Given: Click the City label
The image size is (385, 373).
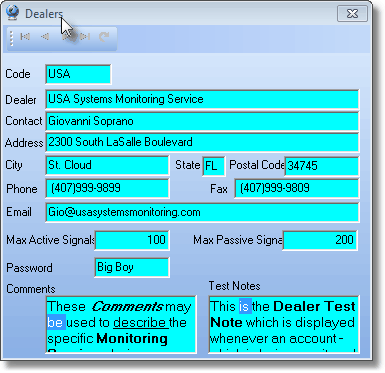Looking at the screenshot, I should tap(14, 165).
